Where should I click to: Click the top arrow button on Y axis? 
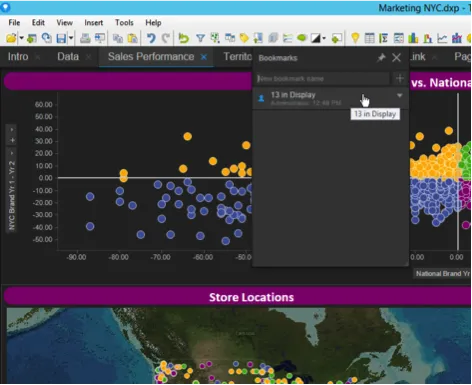click(x=12, y=129)
